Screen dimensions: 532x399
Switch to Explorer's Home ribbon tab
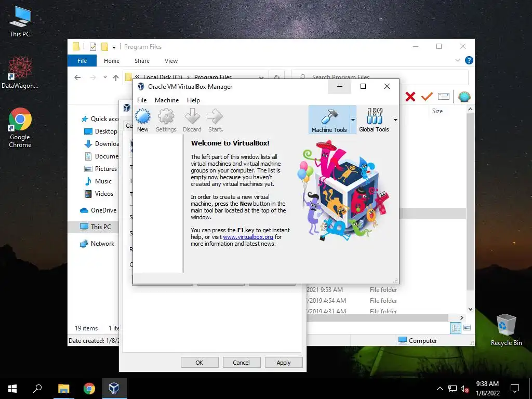(x=112, y=61)
